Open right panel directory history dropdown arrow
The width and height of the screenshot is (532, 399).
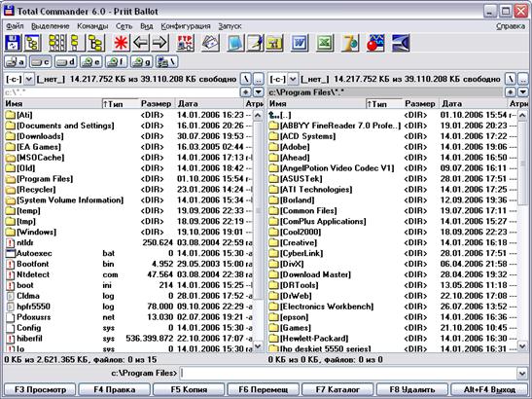pyautogui.click(x=522, y=92)
